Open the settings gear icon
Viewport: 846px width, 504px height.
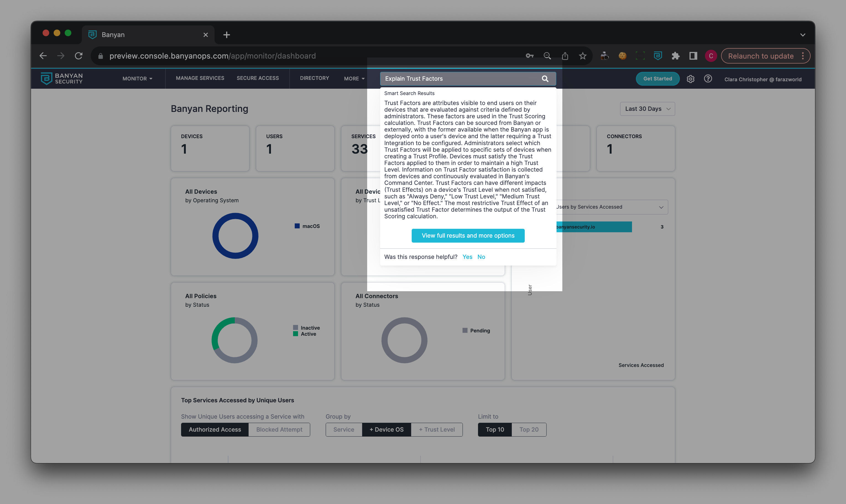coord(690,79)
